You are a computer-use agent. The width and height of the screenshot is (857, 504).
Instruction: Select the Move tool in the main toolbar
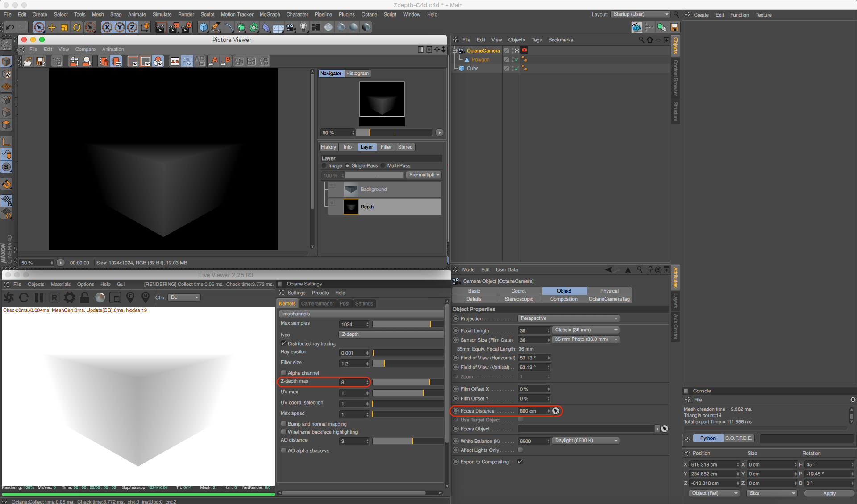(52, 28)
